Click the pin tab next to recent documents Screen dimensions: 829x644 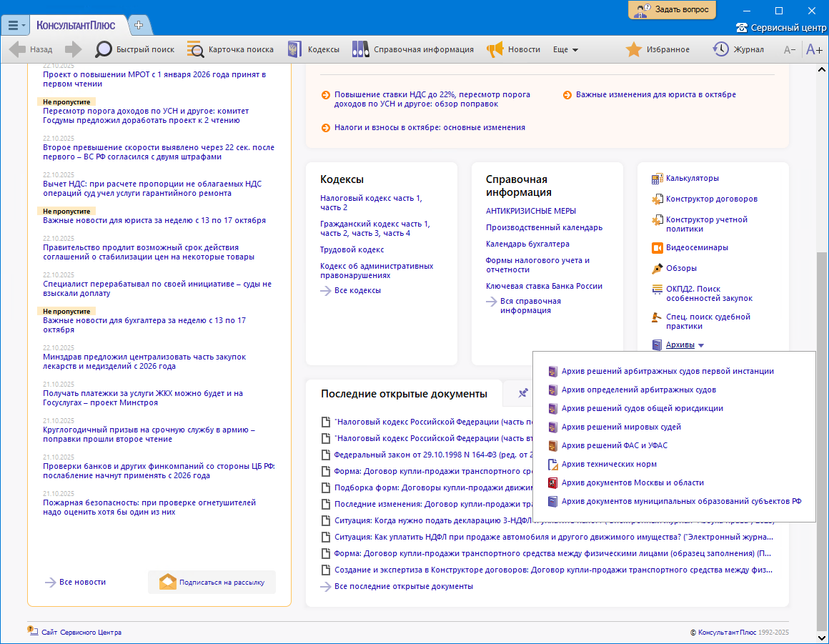523,392
